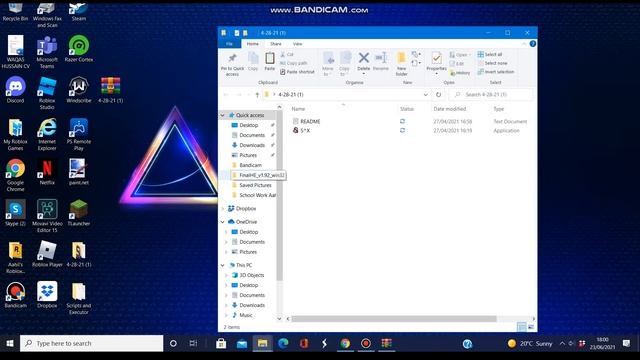This screenshot has width=640, height=360.
Task: Select the Netflix desktop shortcut
Action: pyautogui.click(x=47, y=172)
